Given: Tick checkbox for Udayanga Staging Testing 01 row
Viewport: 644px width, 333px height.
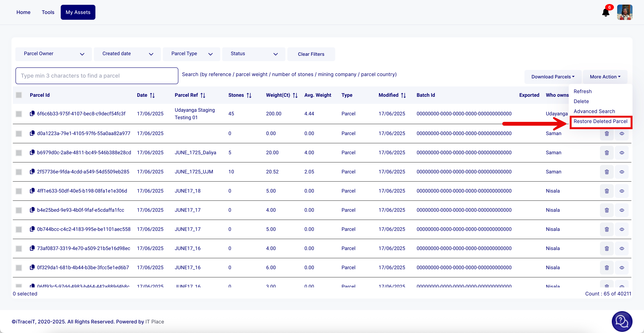Looking at the screenshot, I should click(19, 114).
